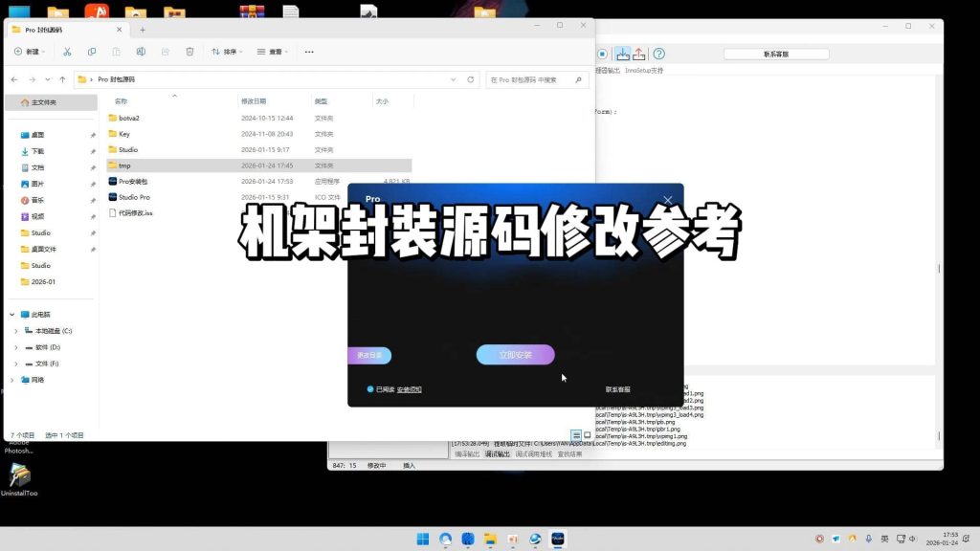Screen dimensions: 980x551
Task: Click the Copy icon in the Explorer toolbar
Action: pos(91,52)
